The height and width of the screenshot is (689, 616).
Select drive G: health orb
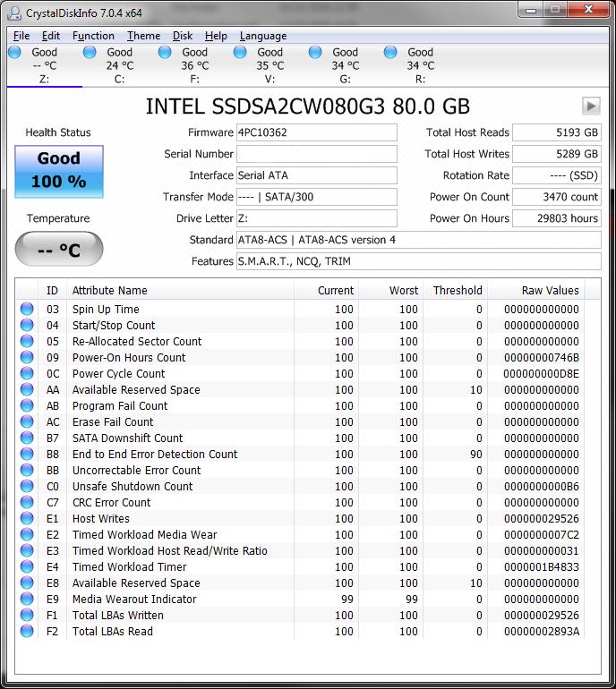point(315,53)
